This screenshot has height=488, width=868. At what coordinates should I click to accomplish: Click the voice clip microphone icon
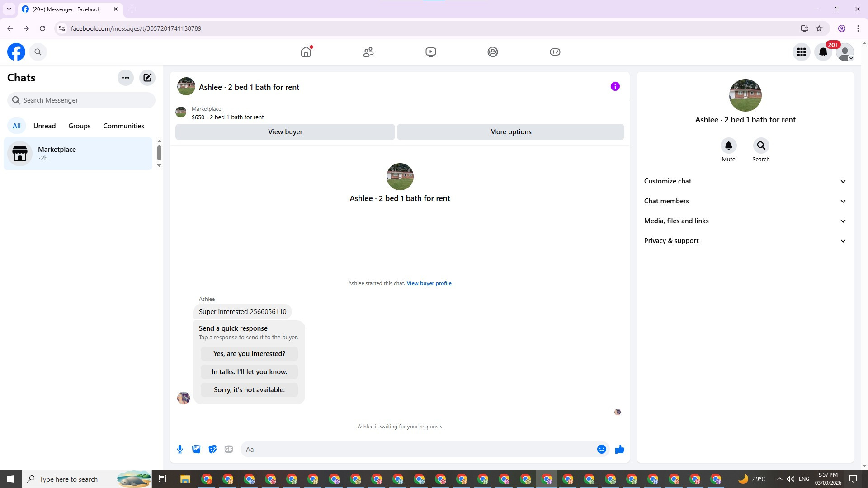(x=180, y=449)
